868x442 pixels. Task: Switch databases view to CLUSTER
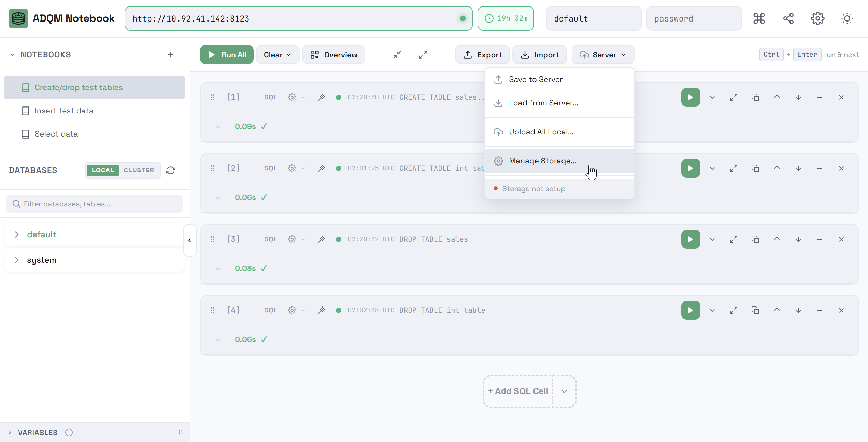point(139,170)
